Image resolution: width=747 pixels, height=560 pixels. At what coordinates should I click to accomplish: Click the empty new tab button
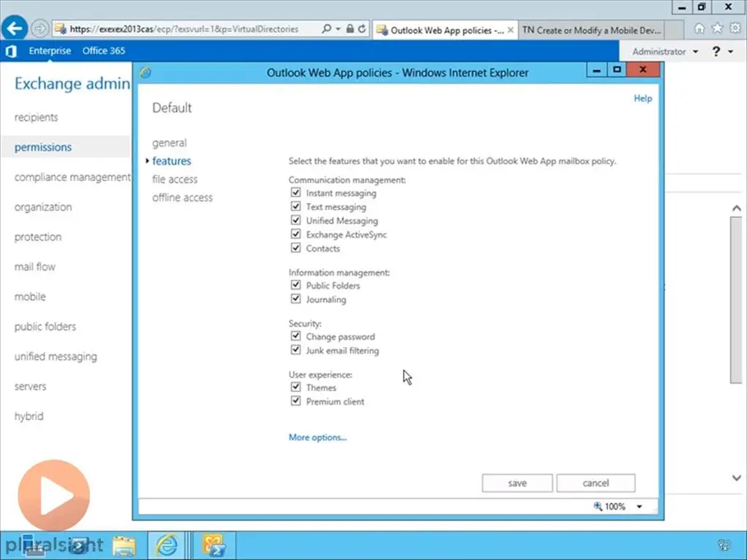(x=674, y=30)
